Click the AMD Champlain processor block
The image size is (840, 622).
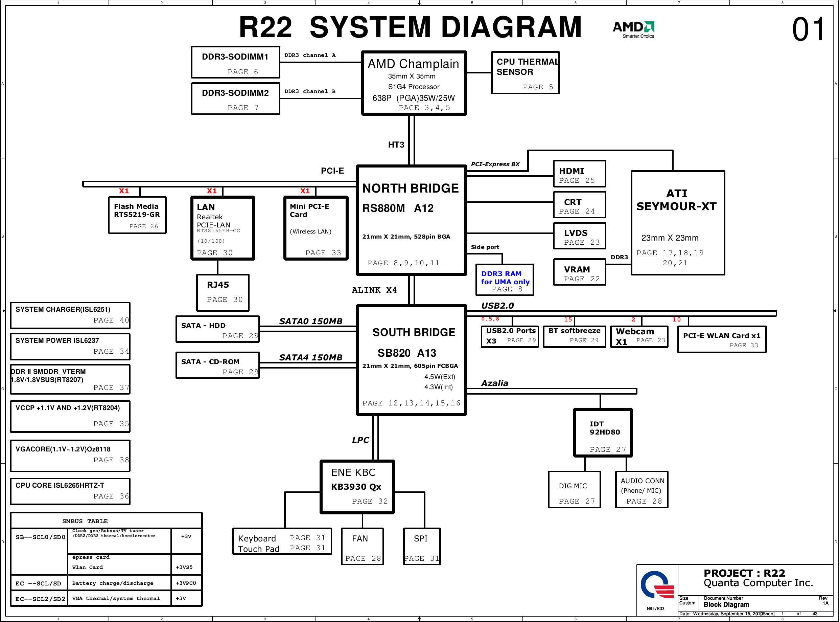click(x=414, y=83)
